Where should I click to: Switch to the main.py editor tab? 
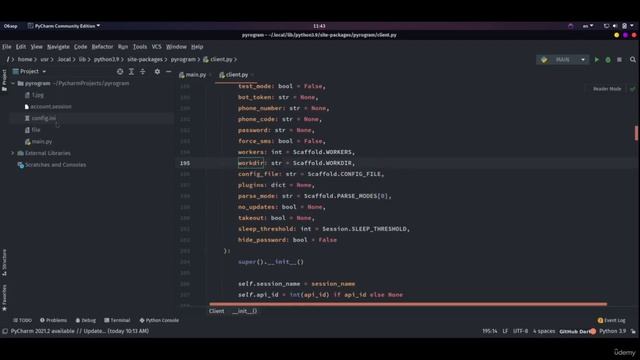[x=195, y=75]
